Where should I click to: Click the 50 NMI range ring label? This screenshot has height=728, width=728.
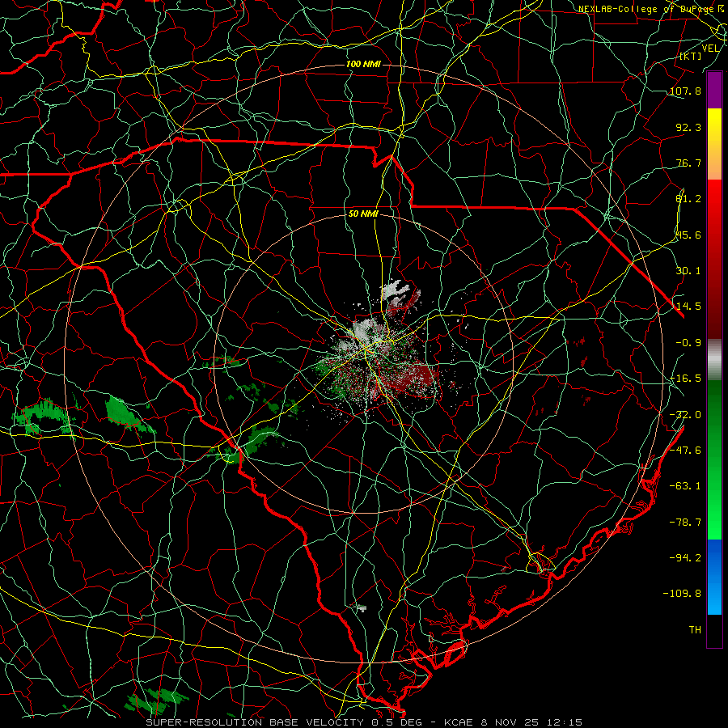tap(363, 214)
